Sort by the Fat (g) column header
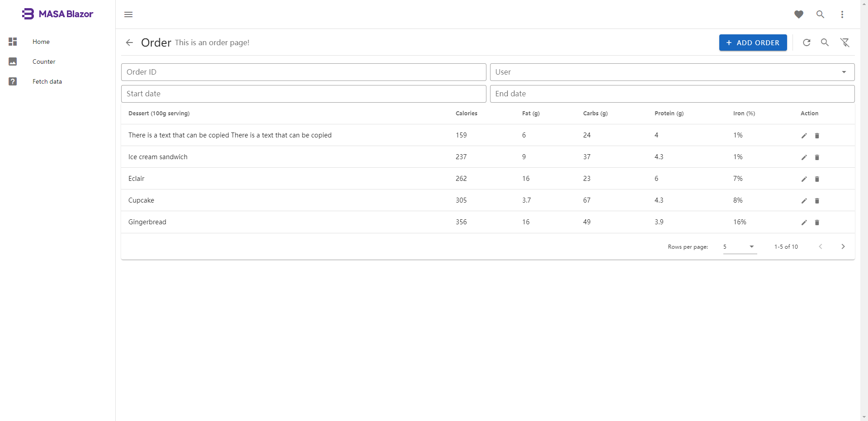Viewport: 868px width, 421px height. (x=531, y=114)
